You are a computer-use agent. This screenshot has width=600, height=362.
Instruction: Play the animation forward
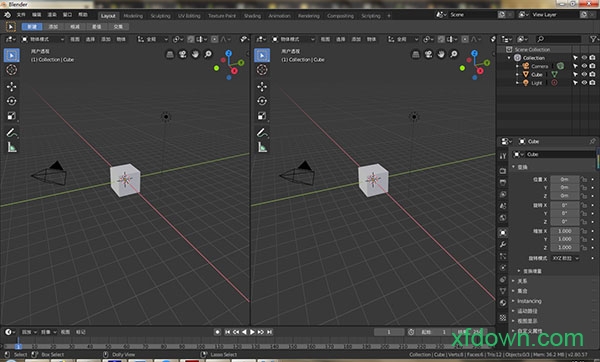pyautogui.click(x=252, y=332)
